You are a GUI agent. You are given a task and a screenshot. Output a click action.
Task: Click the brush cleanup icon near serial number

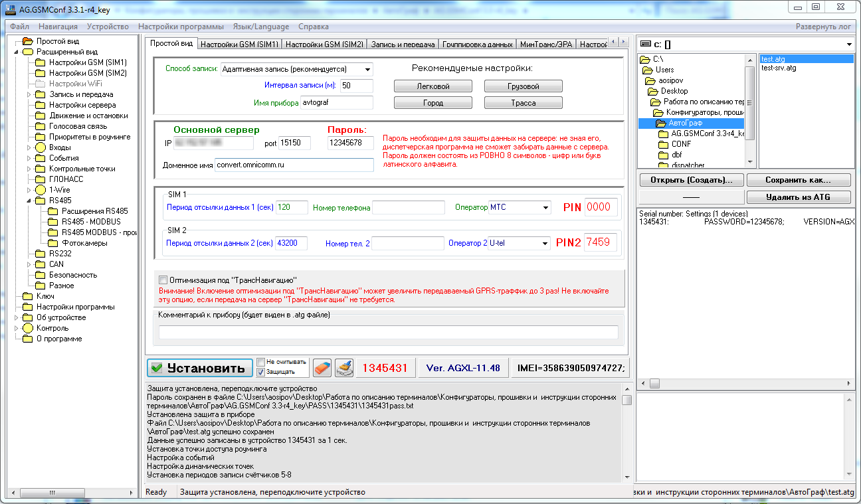click(343, 367)
